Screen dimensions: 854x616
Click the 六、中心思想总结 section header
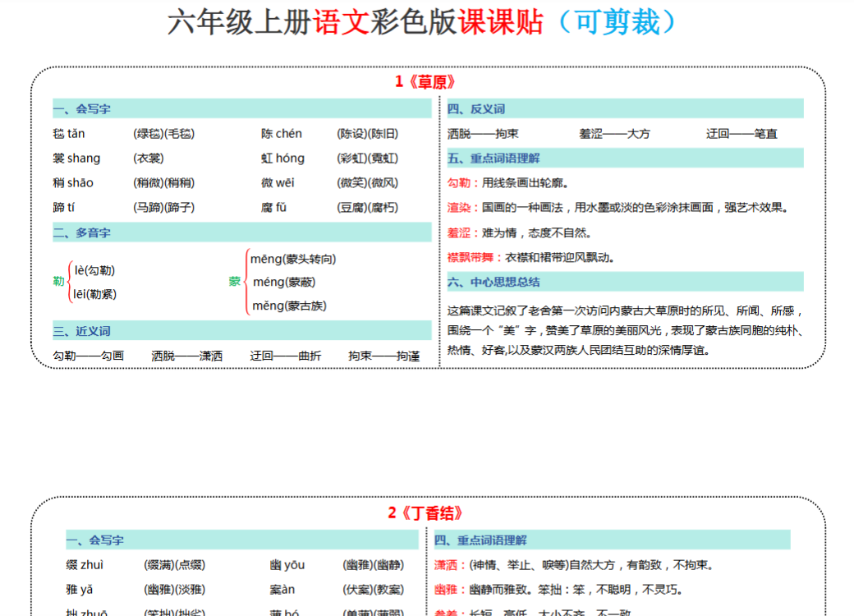pos(494,283)
